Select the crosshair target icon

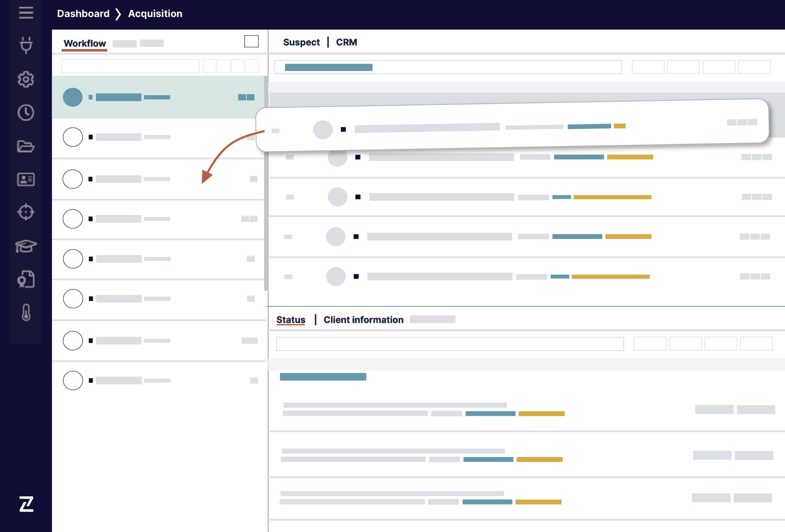click(x=26, y=212)
